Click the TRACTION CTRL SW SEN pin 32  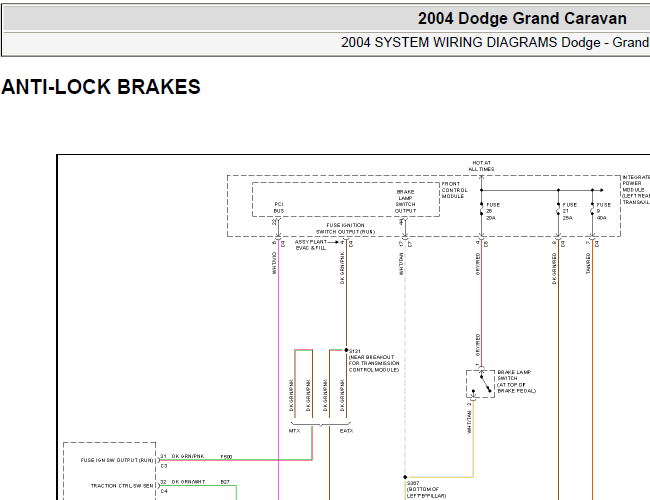click(163, 482)
